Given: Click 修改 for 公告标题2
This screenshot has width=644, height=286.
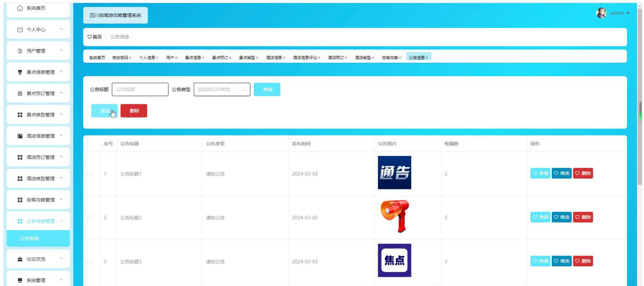Looking at the screenshot, I should click(562, 217).
